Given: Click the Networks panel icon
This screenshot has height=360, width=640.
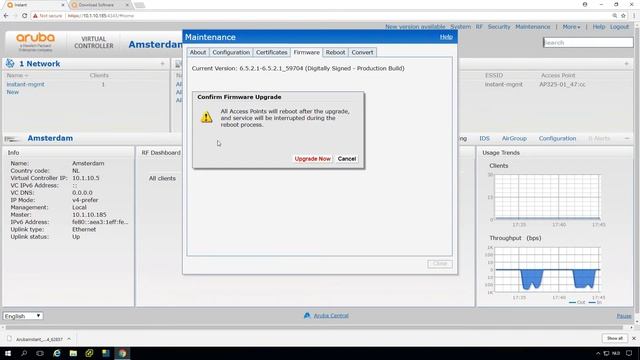Looking at the screenshot, I should (x=10, y=63).
